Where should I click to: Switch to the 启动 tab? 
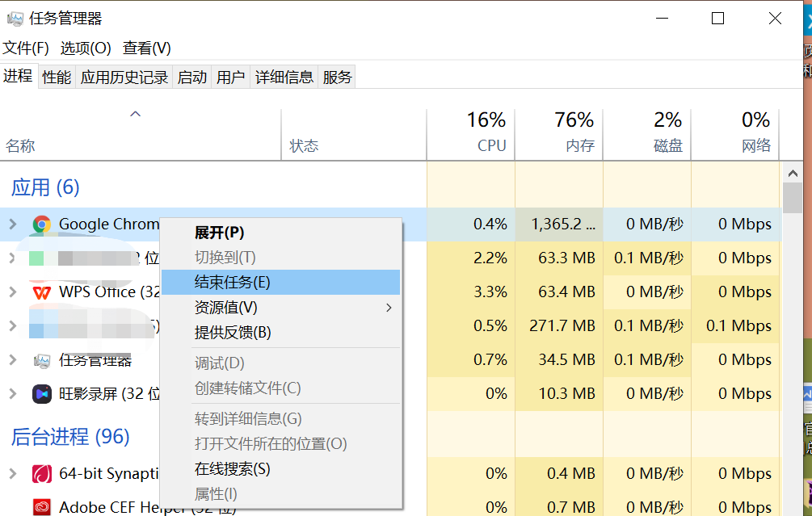tap(192, 77)
